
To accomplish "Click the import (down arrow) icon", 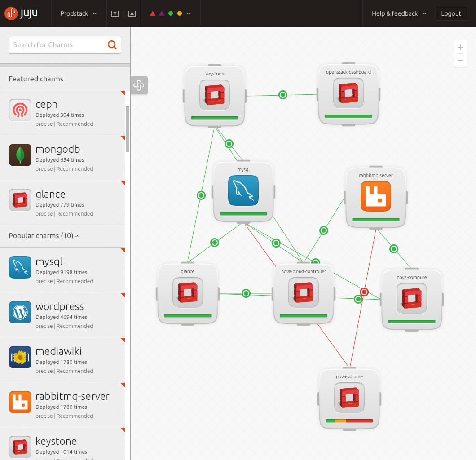I will click(x=115, y=13).
